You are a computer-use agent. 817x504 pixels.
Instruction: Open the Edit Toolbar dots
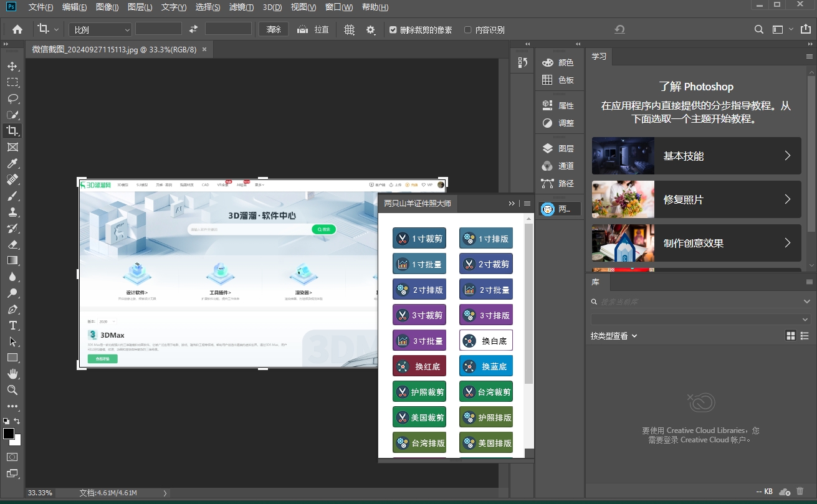[12, 406]
